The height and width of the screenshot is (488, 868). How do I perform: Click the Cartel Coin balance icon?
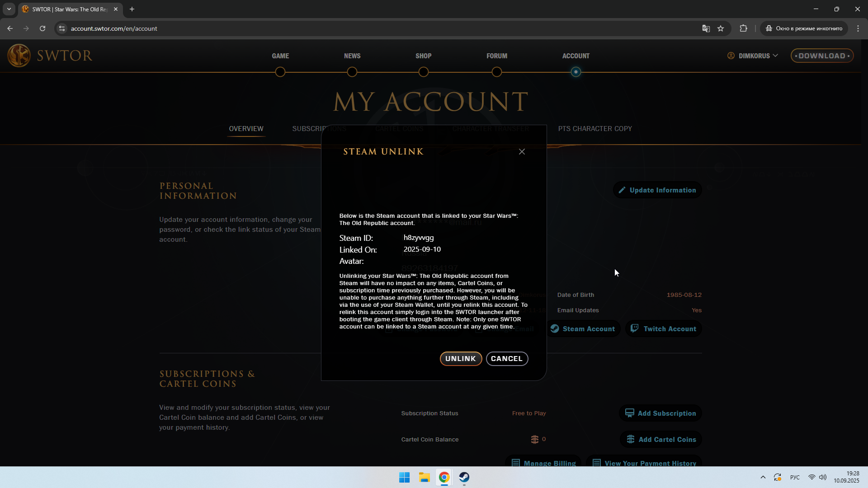pos(535,439)
